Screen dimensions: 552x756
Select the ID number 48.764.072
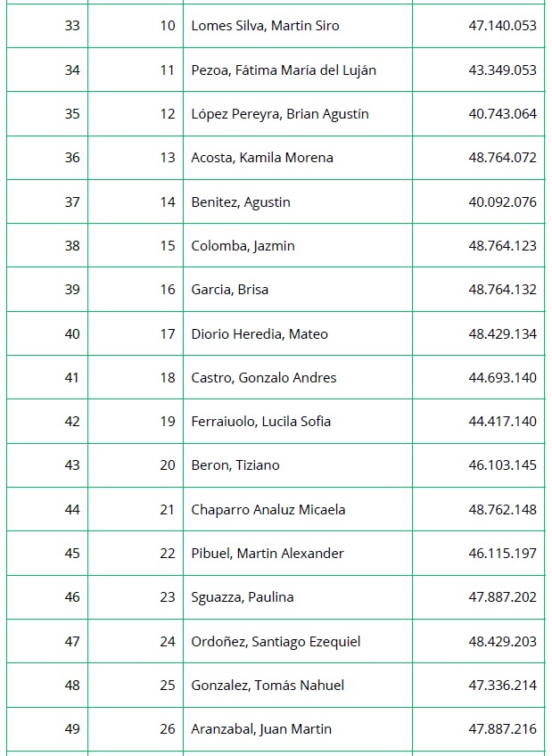point(502,158)
